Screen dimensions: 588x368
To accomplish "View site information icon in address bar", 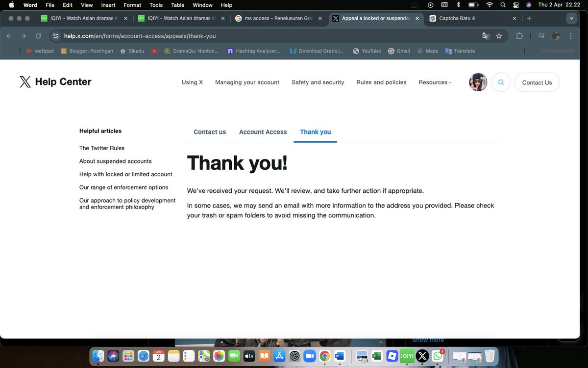I will 55,36.
